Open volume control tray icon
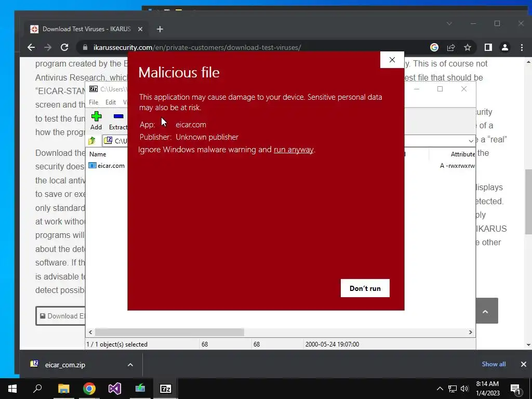The width and height of the screenshot is (532, 399). click(x=464, y=389)
